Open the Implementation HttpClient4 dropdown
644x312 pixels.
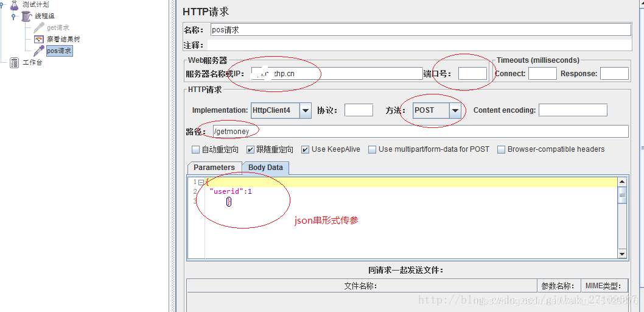306,110
